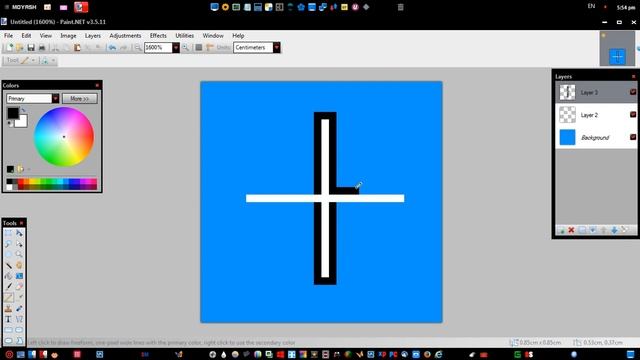The height and width of the screenshot is (360, 640).
Task: Pick a hue on the color wheel
Action: coord(64,137)
